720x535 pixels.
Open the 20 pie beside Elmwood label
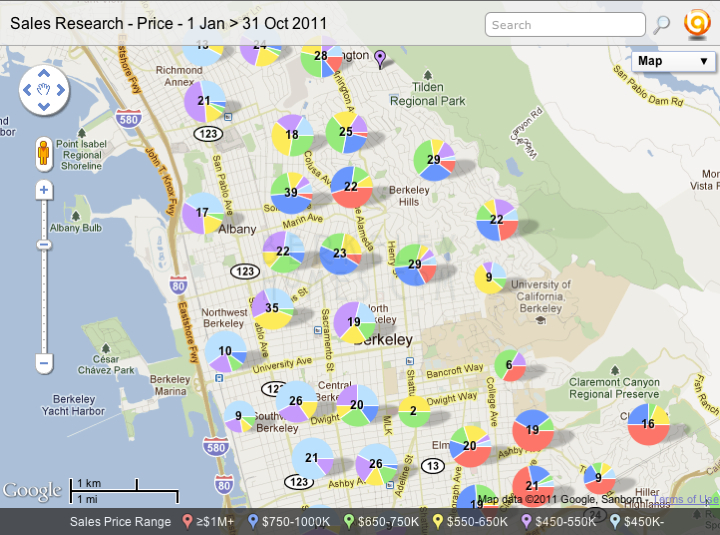coord(470,446)
